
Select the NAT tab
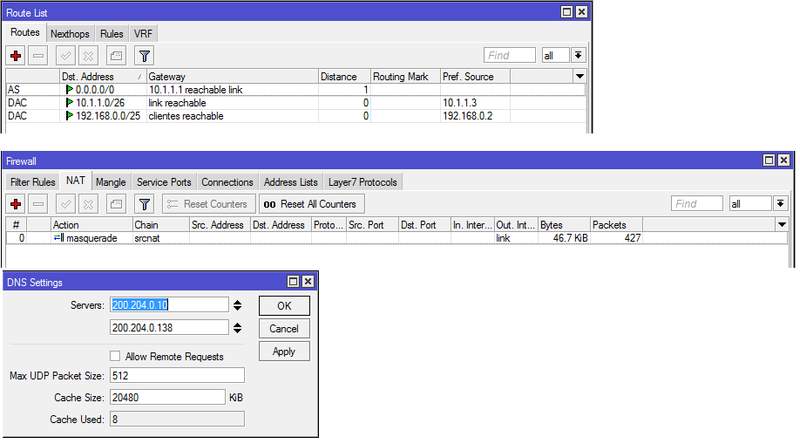pyautogui.click(x=76, y=181)
